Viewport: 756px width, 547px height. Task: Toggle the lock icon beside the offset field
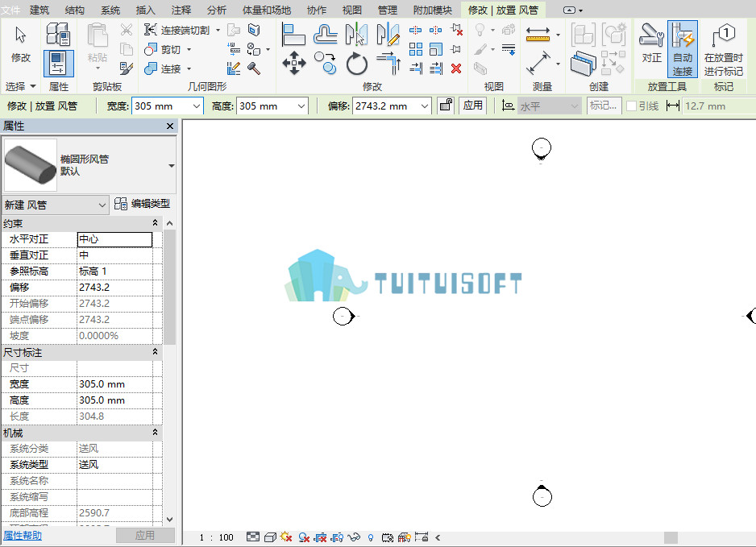tap(446, 105)
